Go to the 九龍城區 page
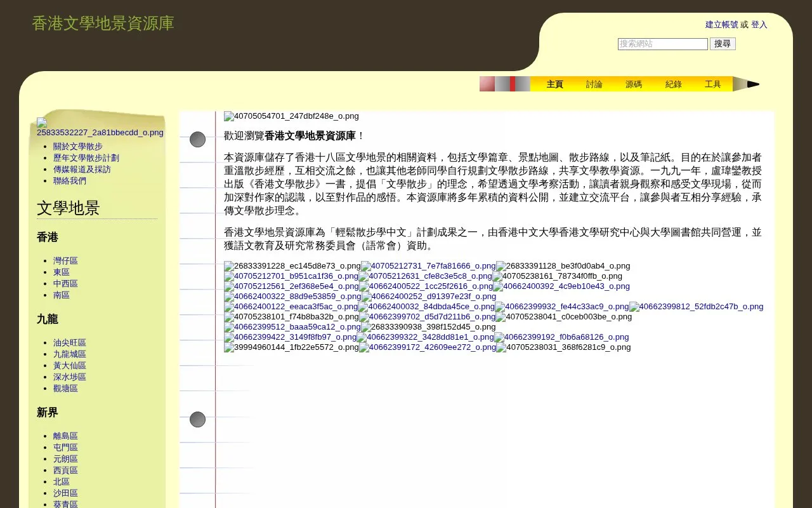This screenshot has width=812, height=508. coord(70,354)
